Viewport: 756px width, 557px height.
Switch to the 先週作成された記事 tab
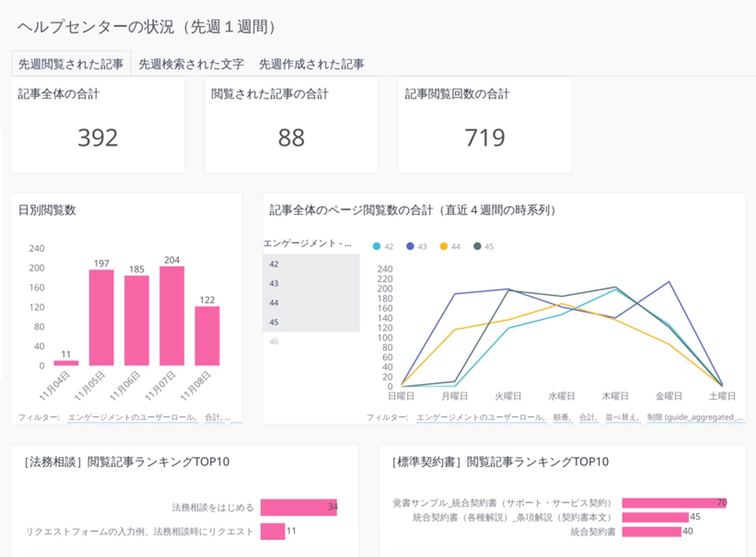pos(312,64)
